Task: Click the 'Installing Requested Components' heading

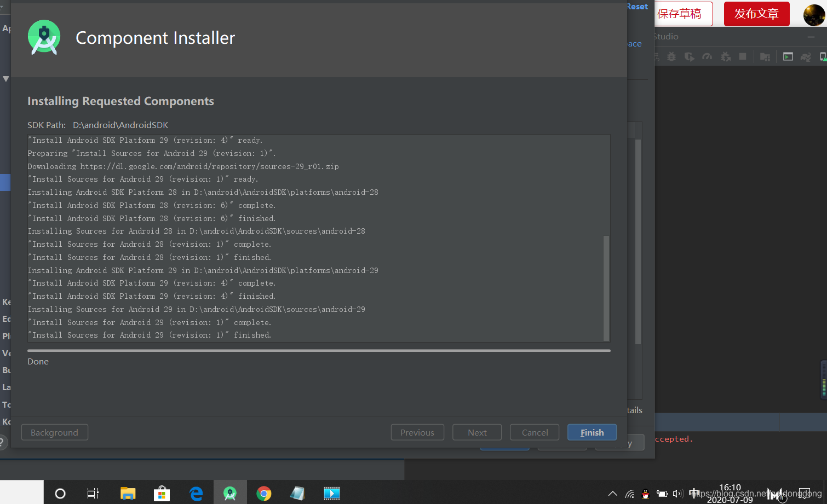Action: tap(120, 101)
